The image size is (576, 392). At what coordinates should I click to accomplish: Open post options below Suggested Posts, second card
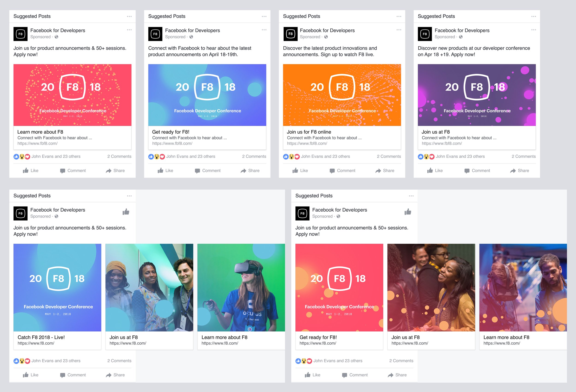[264, 30]
